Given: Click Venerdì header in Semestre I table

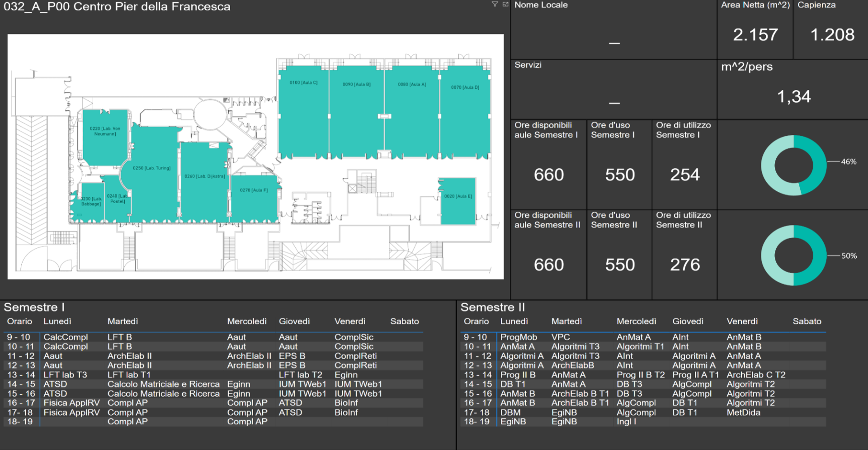Looking at the screenshot, I should (350, 322).
